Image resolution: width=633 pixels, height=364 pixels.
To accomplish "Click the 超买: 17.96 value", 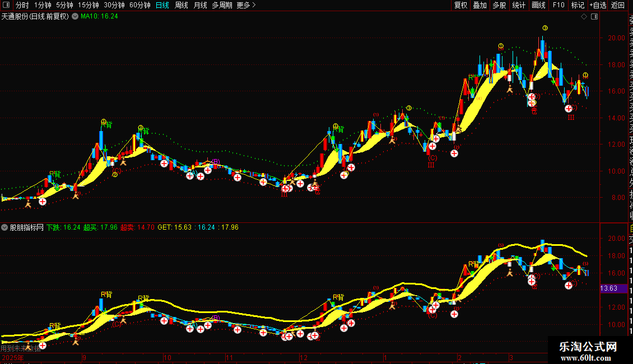I will pyautogui.click(x=100, y=227).
